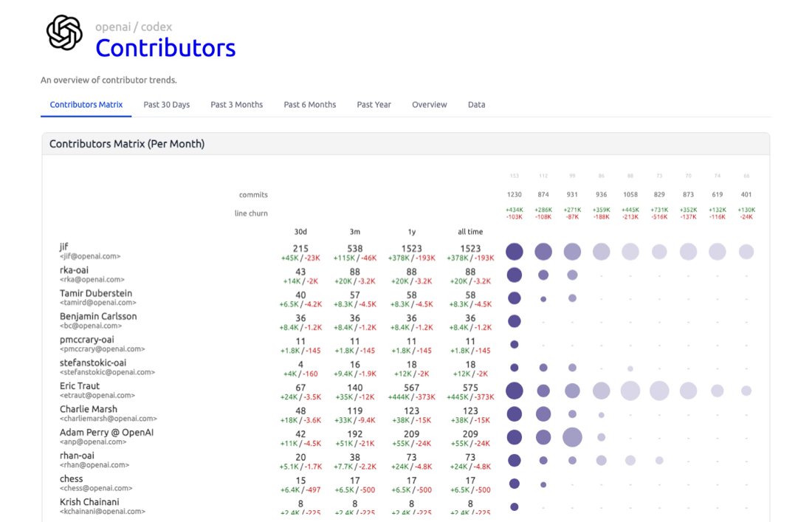Click email <jif@openai.com>
812x522 pixels.
tap(90, 256)
